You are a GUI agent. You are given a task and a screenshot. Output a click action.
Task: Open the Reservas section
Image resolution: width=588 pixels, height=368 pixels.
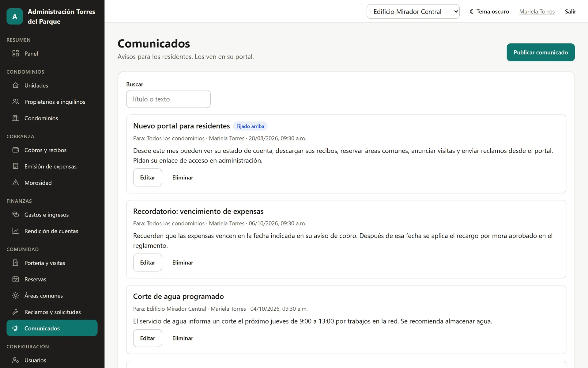(x=52, y=279)
